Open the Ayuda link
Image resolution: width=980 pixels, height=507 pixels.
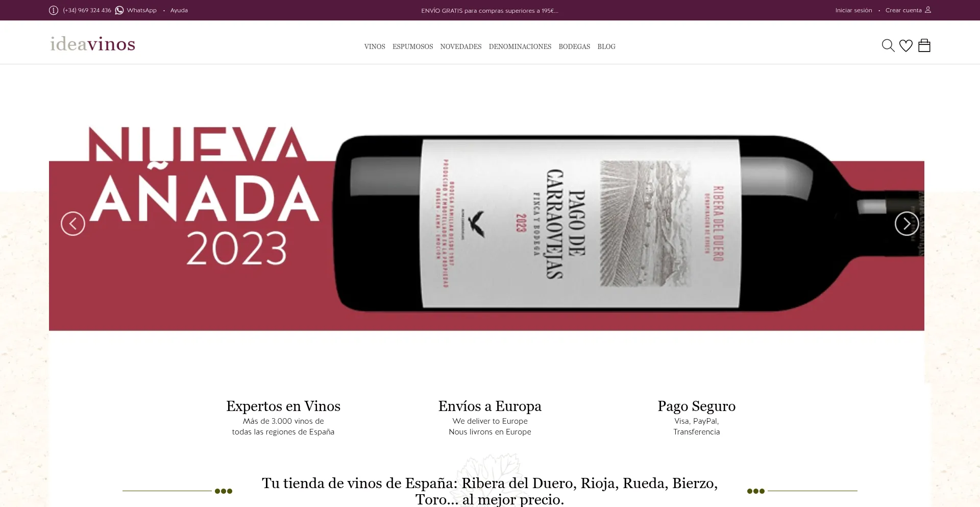click(179, 10)
